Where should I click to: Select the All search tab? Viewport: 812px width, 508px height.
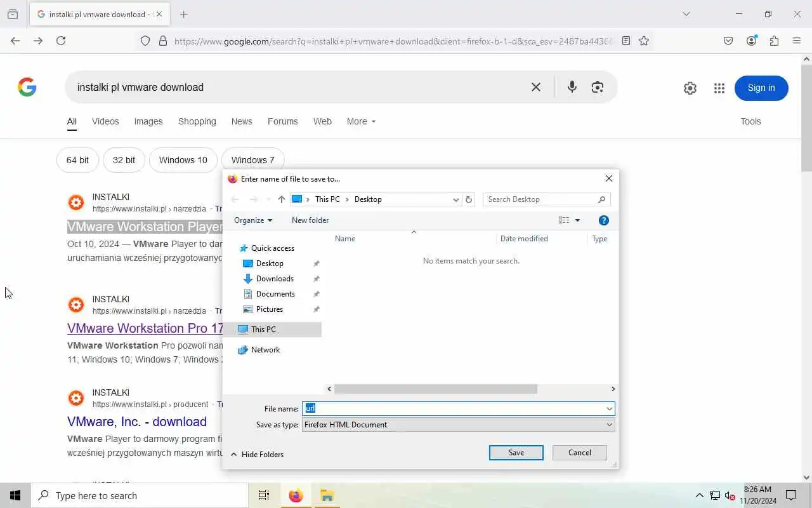(72, 121)
